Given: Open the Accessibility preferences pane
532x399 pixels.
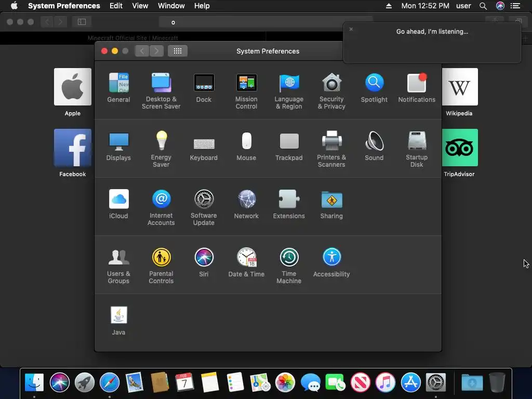Looking at the screenshot, I should 331,262.
